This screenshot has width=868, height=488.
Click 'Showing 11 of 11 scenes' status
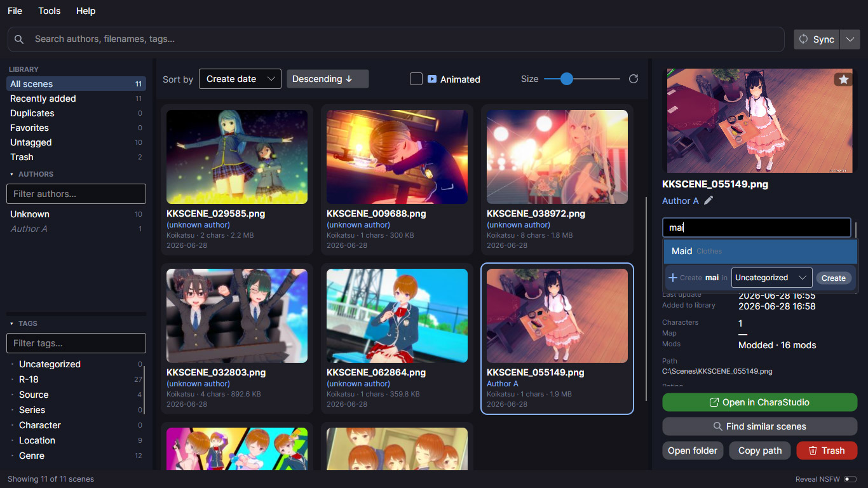pyautogui.click(x=51, y=479)
